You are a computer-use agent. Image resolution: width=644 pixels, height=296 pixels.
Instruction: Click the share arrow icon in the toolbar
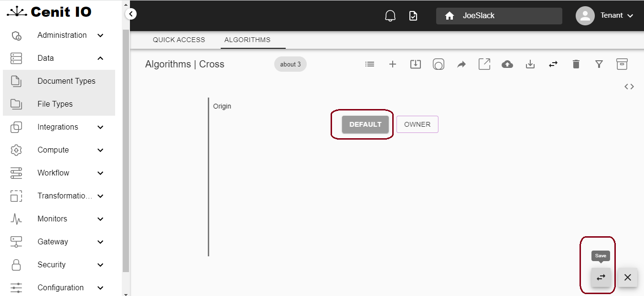pyautogui.click(x=461, y=64)
